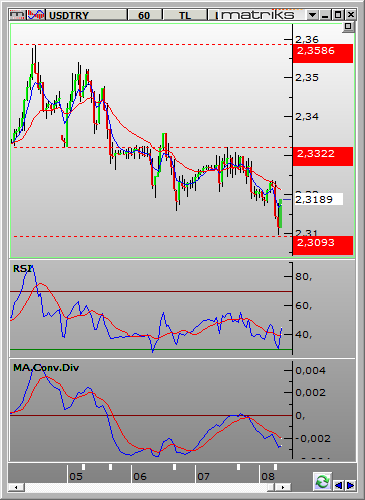Click the 2,34 price axis label
The height and width of the screenshot is (500, 365).
(x=307, y=117)
